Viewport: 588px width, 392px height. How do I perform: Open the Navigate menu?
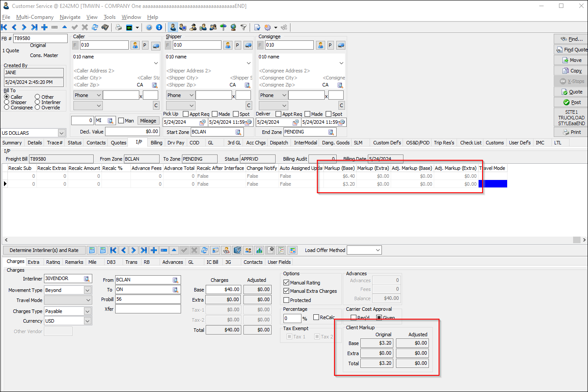[x=70, y=17]
